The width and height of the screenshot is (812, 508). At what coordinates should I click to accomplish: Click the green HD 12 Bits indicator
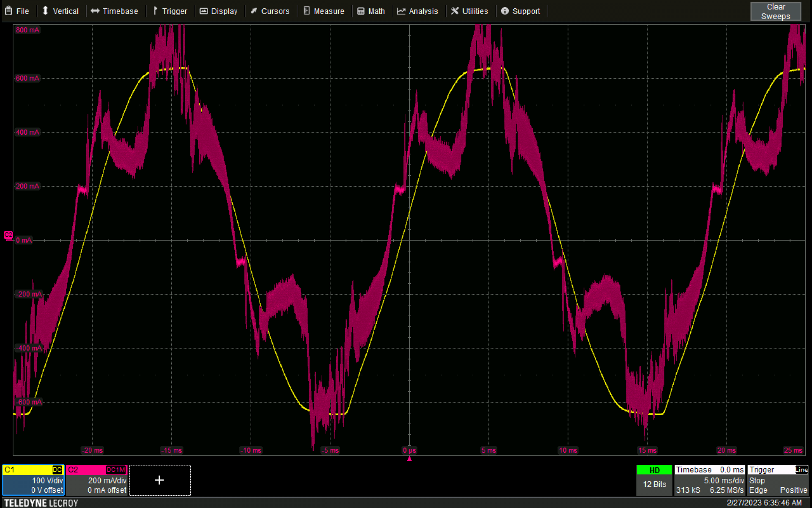654,480
